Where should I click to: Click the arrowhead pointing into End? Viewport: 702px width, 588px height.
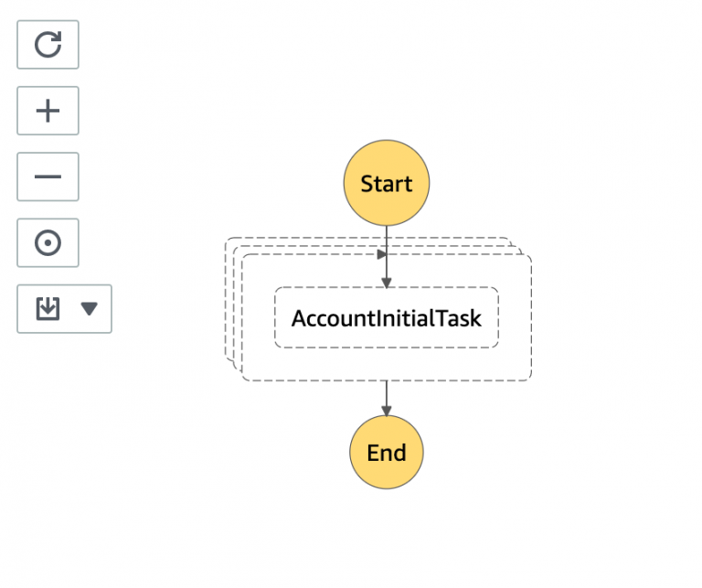(387, 411)
